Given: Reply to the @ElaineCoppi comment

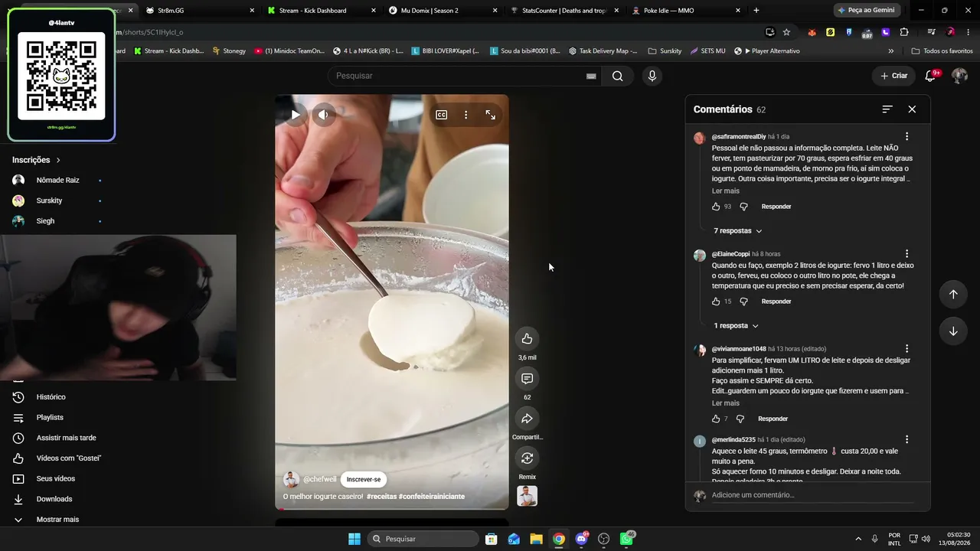Looking at the screenshot, I should click(776, 302).
